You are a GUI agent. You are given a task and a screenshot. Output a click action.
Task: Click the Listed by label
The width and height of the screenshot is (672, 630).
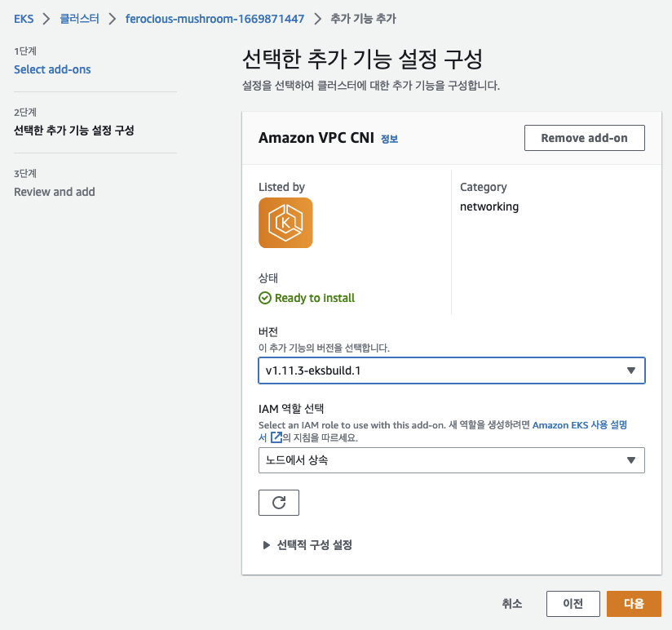pyautogui.click(x=281, y=187)
